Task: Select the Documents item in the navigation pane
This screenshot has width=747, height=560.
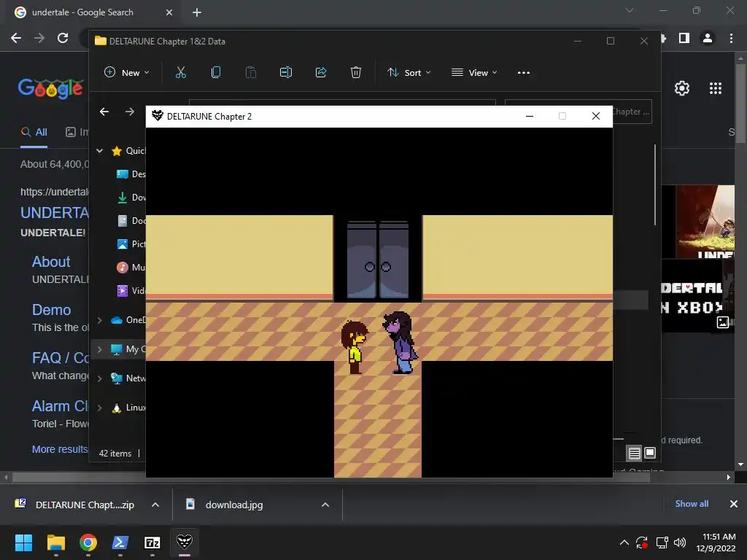Action: click(131, 221)
